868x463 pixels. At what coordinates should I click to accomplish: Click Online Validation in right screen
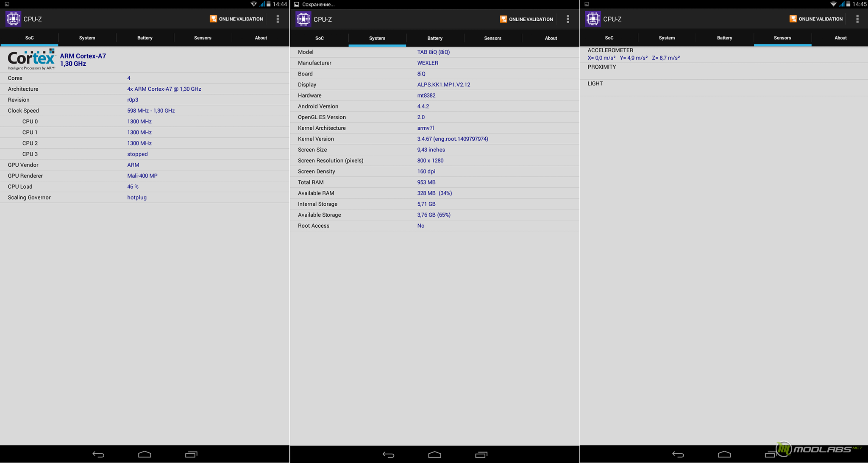816,19
